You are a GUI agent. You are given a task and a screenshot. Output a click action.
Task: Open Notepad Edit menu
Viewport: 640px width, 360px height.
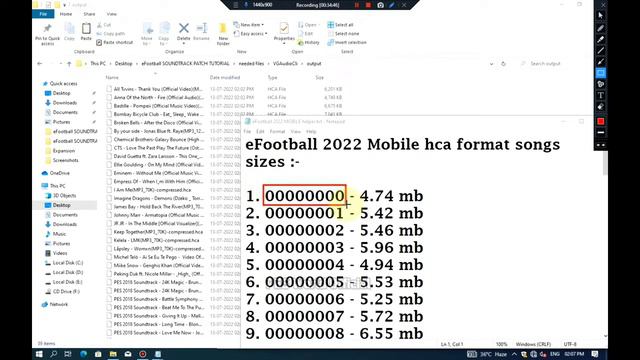[x=260, y=131]
